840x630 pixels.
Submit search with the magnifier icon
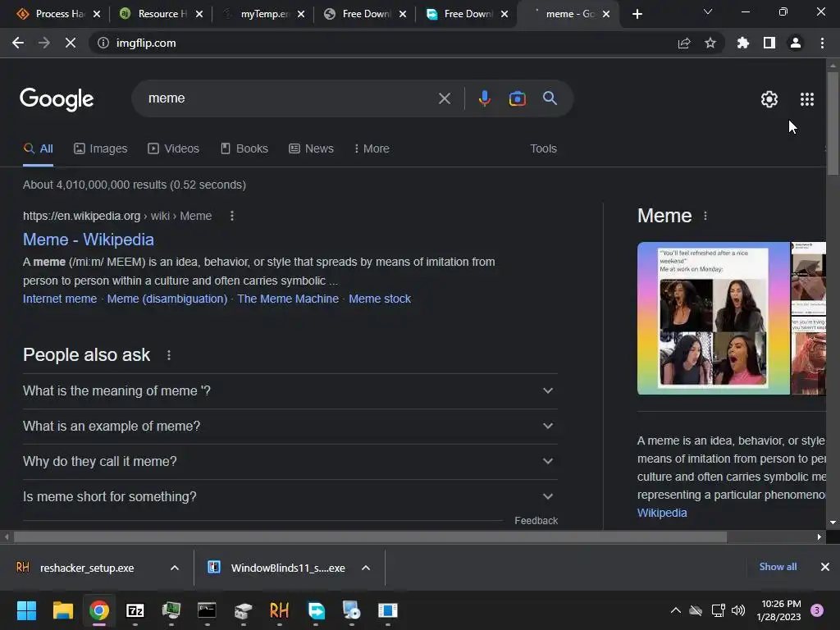pos(550,98)
